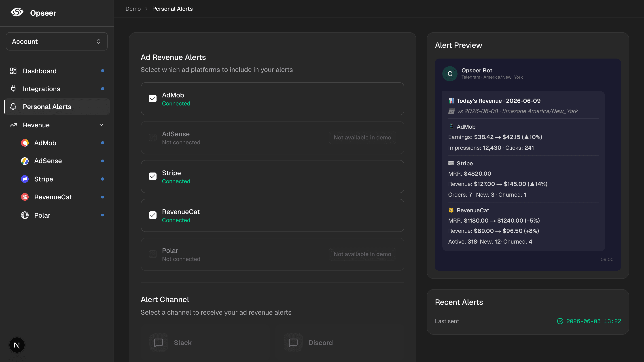Open the Stripe revenue page
This screenshot has width=644, height=362.
63,179
